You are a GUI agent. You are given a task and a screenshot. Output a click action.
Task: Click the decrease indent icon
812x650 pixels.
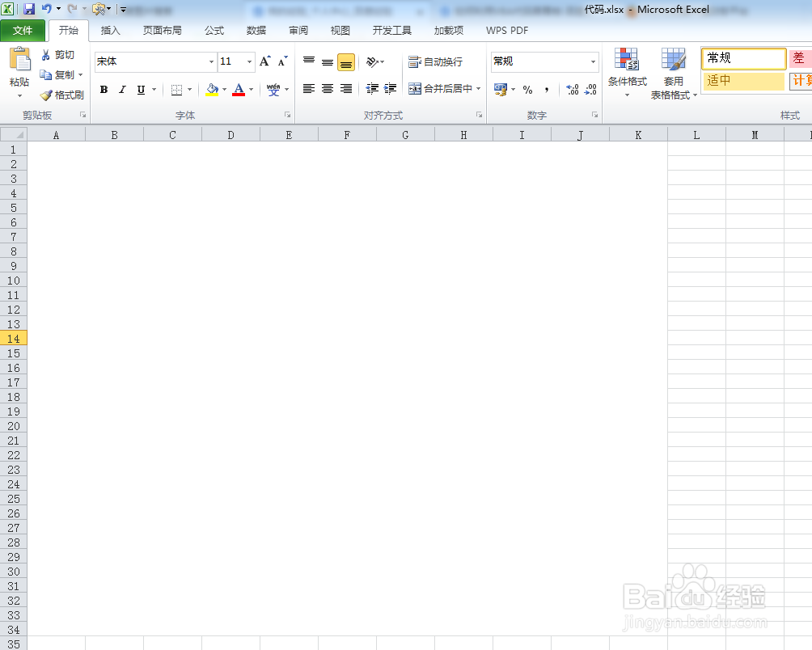pyautogui.click(x=372, y=89)
